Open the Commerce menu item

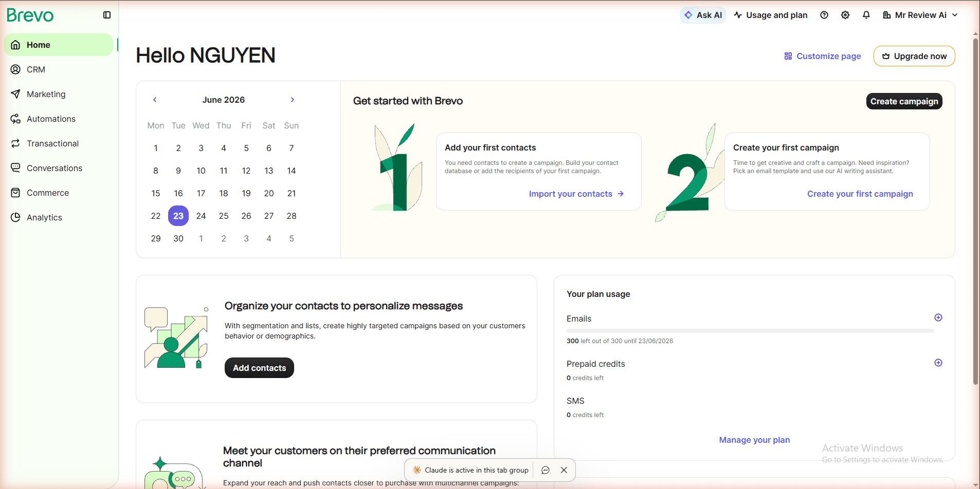(59, 193)
